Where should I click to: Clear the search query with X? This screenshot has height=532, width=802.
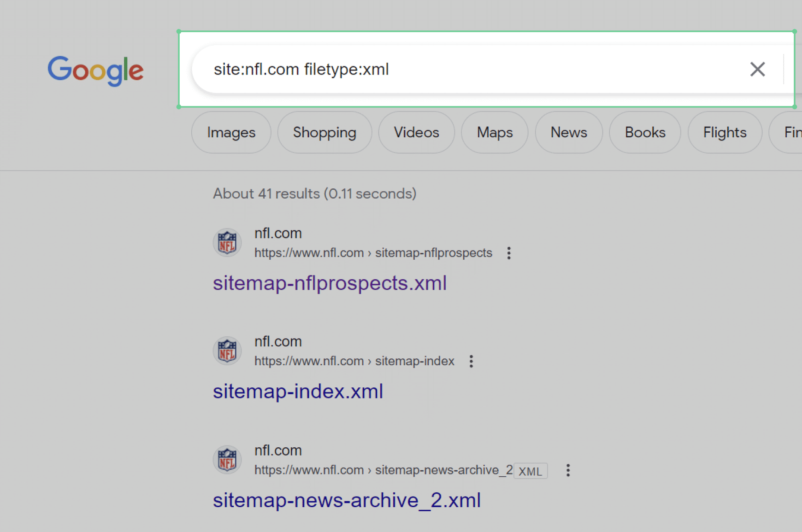[x=757, y=69]
